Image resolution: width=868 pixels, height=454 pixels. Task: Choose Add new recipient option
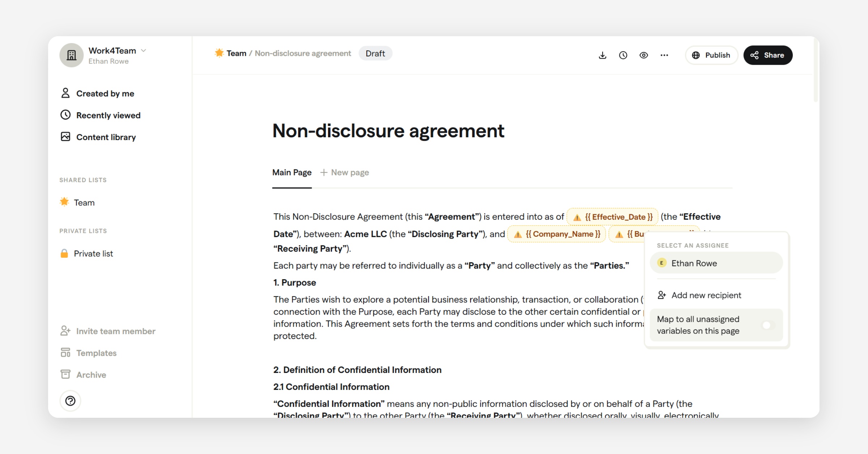click(x=706, y=295)
